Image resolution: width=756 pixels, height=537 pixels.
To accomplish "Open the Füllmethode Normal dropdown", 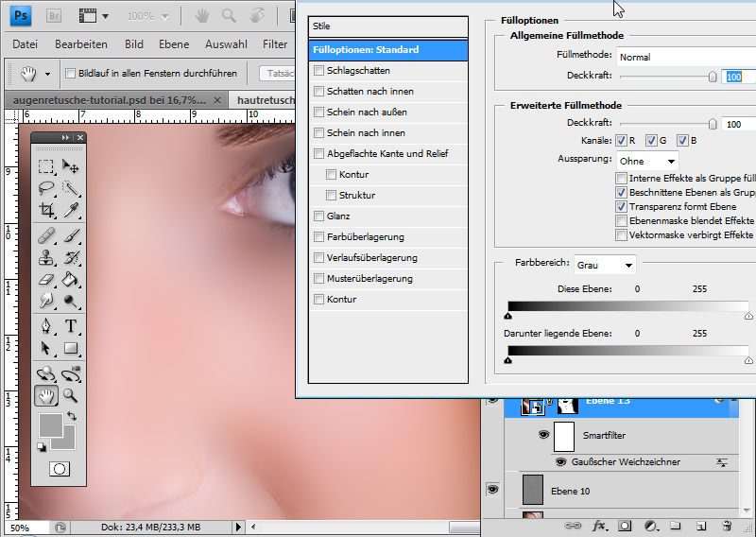I will coord(685,57).
